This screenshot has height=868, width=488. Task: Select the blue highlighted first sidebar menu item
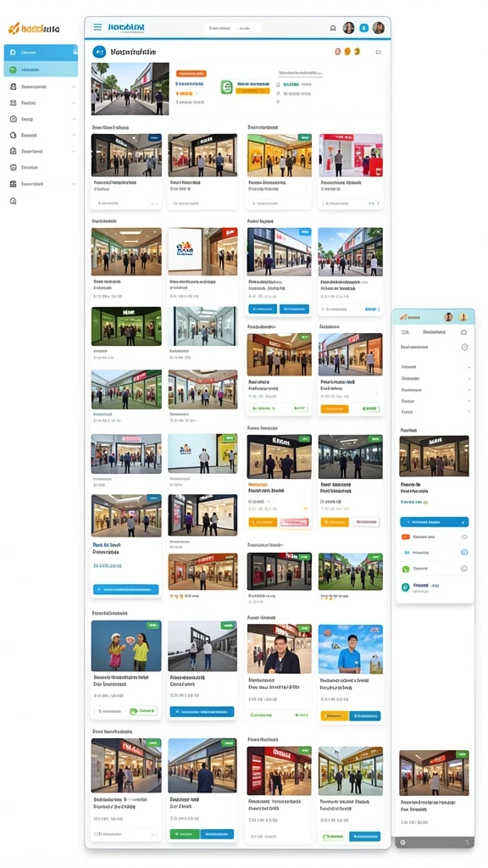point(41,53)
